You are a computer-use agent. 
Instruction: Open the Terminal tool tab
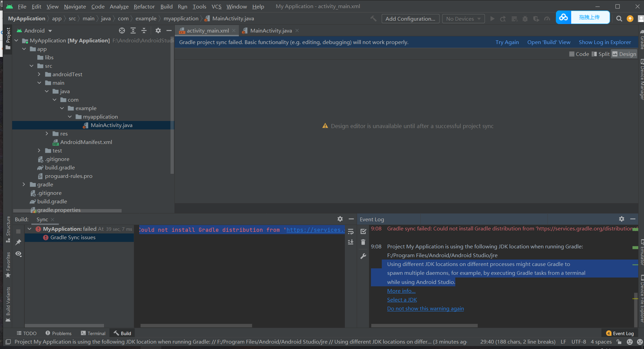click(93, 333)
